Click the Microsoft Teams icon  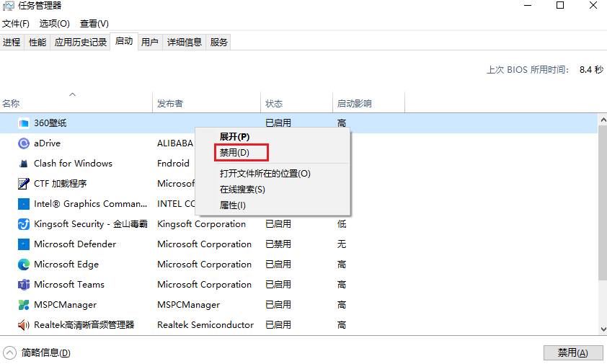pos(23,285)
